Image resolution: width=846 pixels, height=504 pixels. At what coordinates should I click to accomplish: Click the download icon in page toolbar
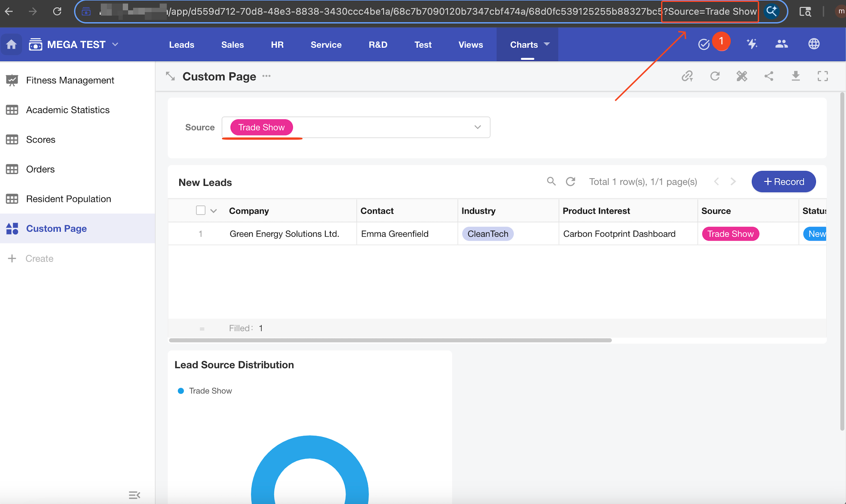point(796,76)
